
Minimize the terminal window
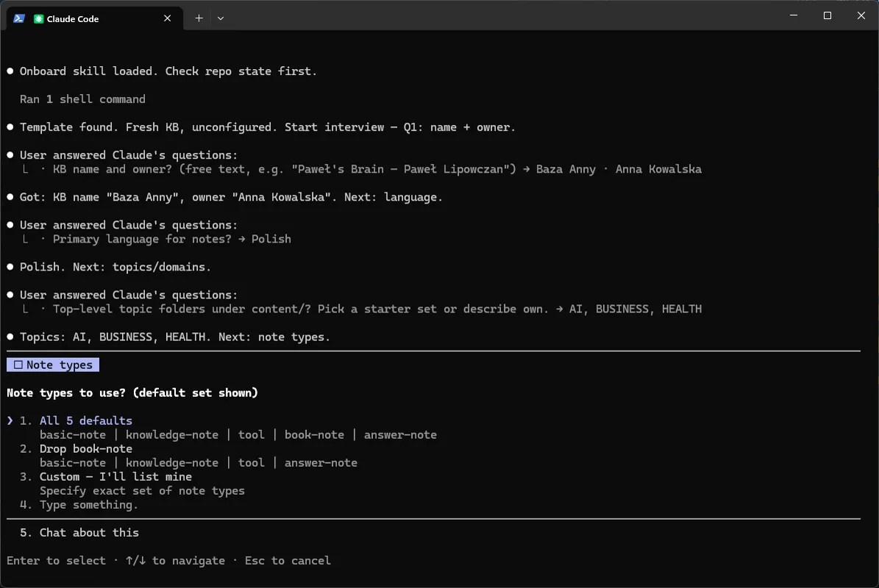point(793,15)
